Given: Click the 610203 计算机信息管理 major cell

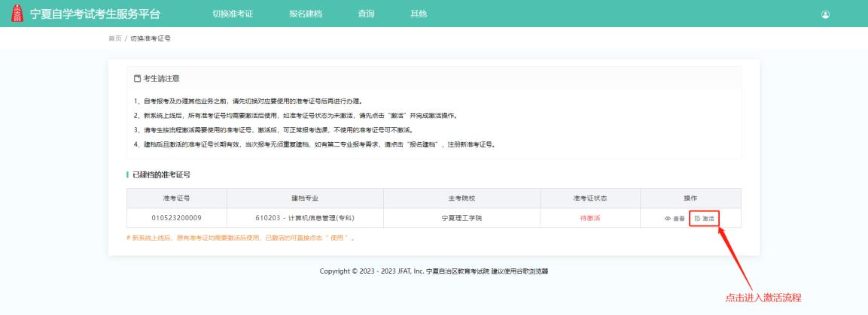Looking at the screenshot, I should pyautogui.click(x=305, y=218).
